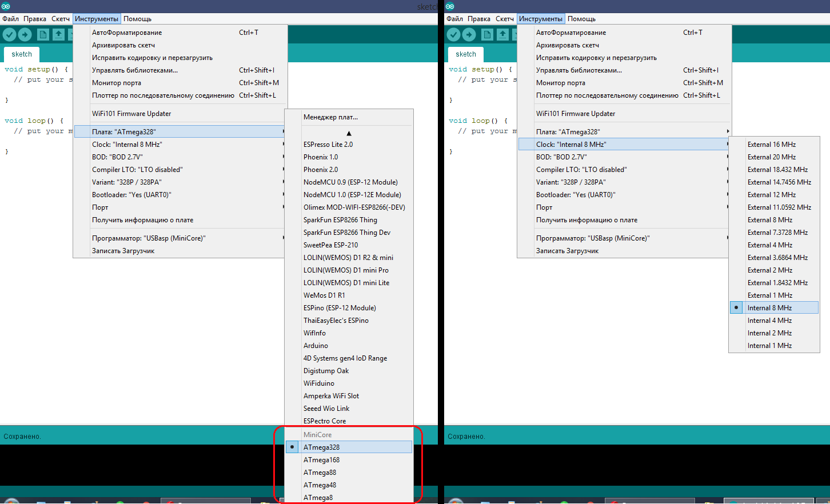Open Скетч menu in right window
Viewport: 830px width, 504px height.
pos(505,19)
